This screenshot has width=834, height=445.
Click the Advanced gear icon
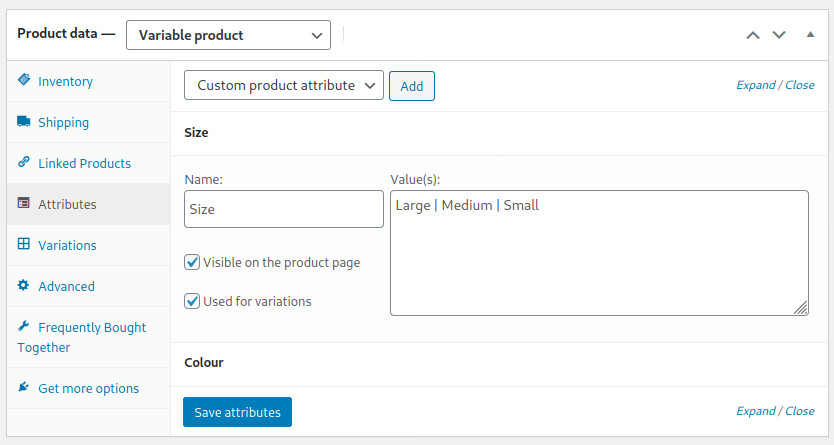tap(23, 285)
